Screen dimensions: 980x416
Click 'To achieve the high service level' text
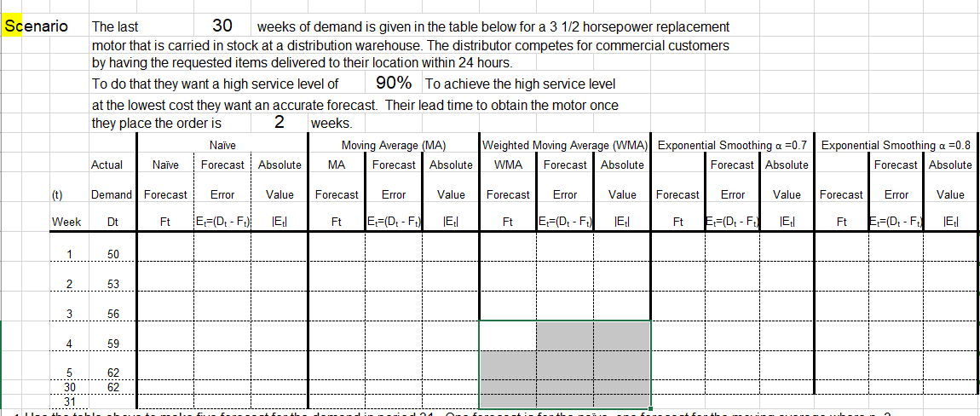(520, 84)
